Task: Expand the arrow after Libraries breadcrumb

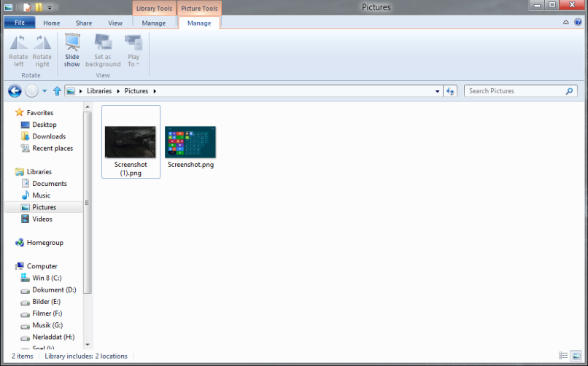Action: [118, 91]
